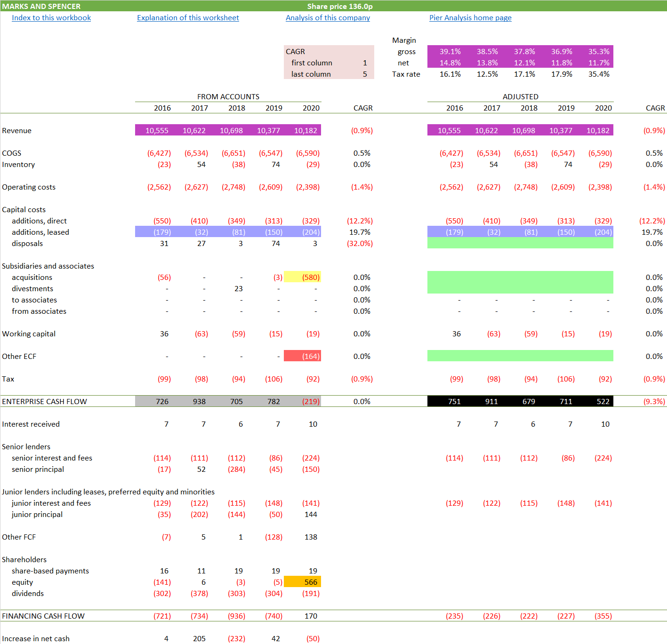Click senior interest and fees label
Viewport: 667px width, 644px height.
click(52, 458)
